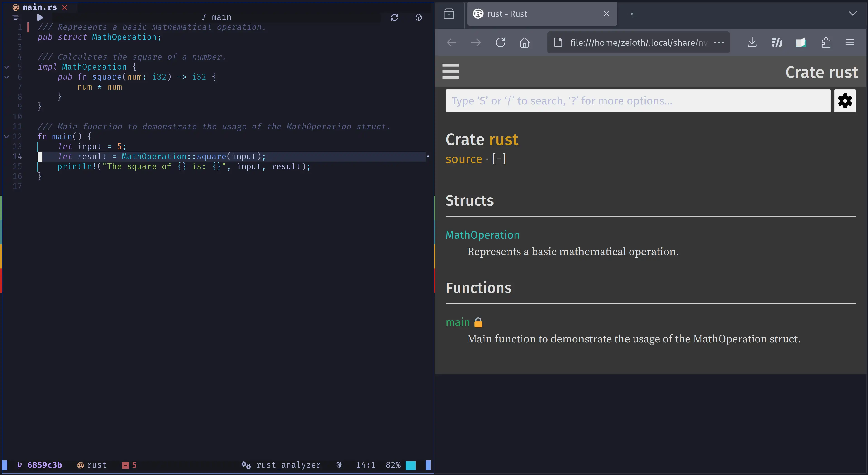
Task: Click the cube package icon in editor winbar
Action: coord(419,17)
